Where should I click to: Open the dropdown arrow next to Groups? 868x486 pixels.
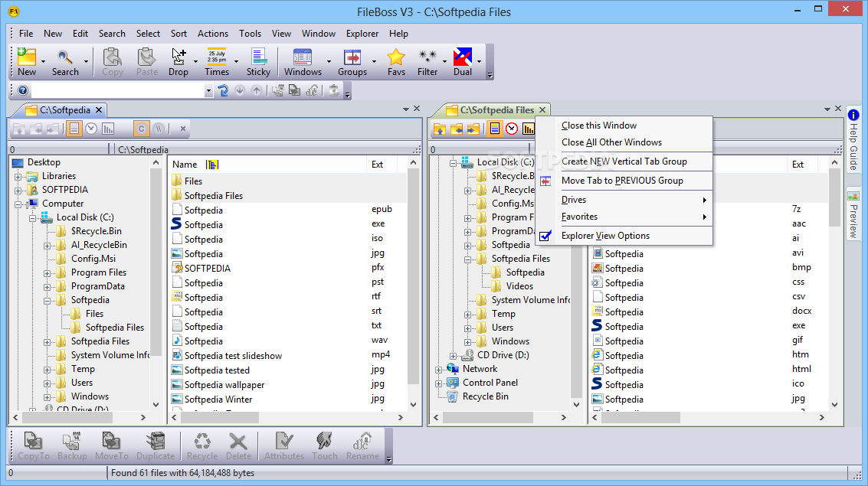[x=374, y=62]
